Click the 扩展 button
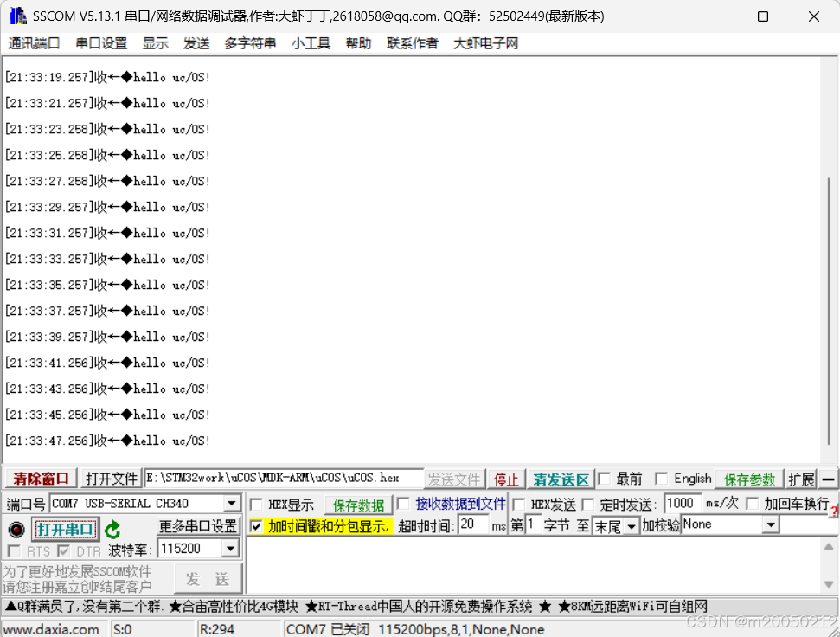 coord(801,479)
